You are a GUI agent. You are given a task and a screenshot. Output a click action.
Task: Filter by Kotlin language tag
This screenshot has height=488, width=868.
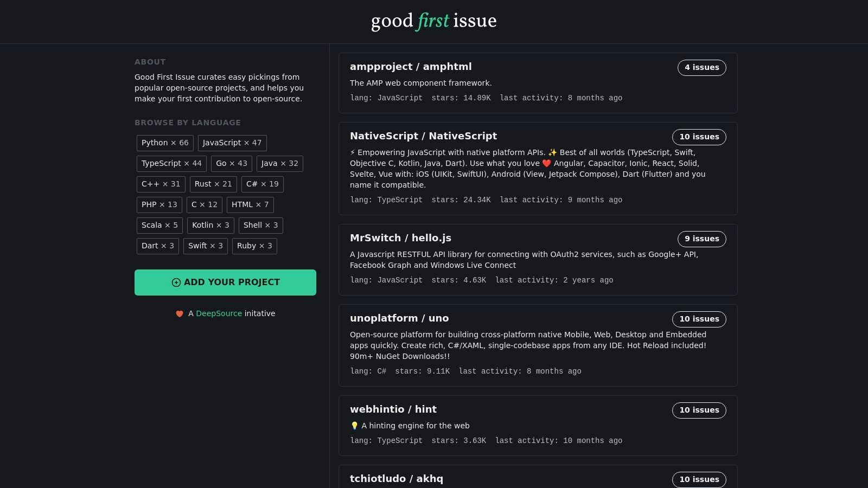[x=210, y=226]
